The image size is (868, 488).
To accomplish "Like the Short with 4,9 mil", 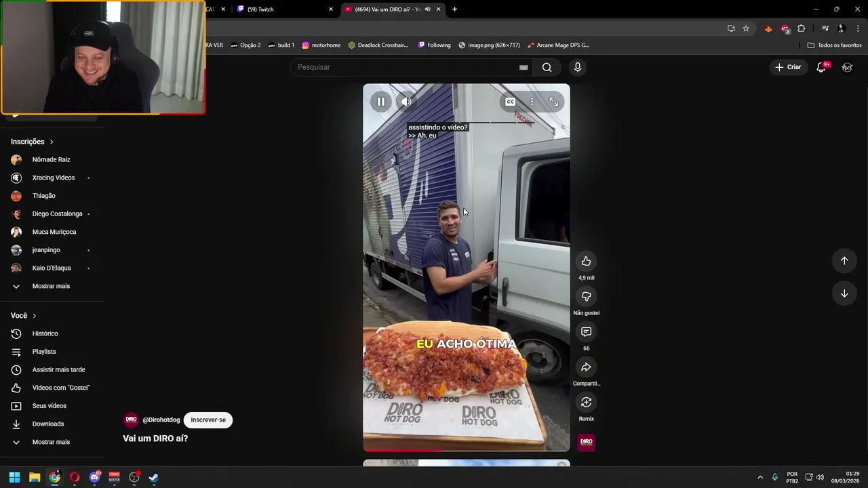I will tap(586, 262).
